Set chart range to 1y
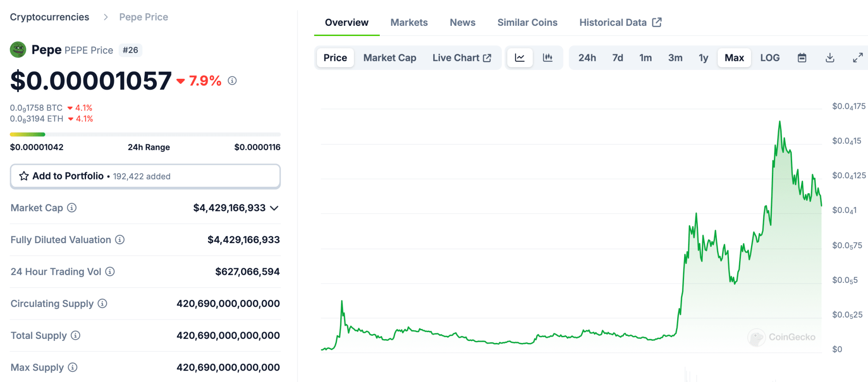Image resolution: width=868 pixels, height=382 pixels. [704, 58]
